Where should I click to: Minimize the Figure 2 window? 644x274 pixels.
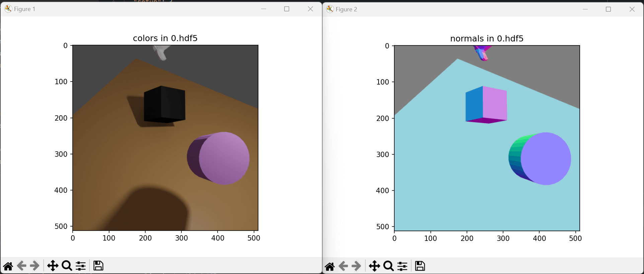(585, 9)
